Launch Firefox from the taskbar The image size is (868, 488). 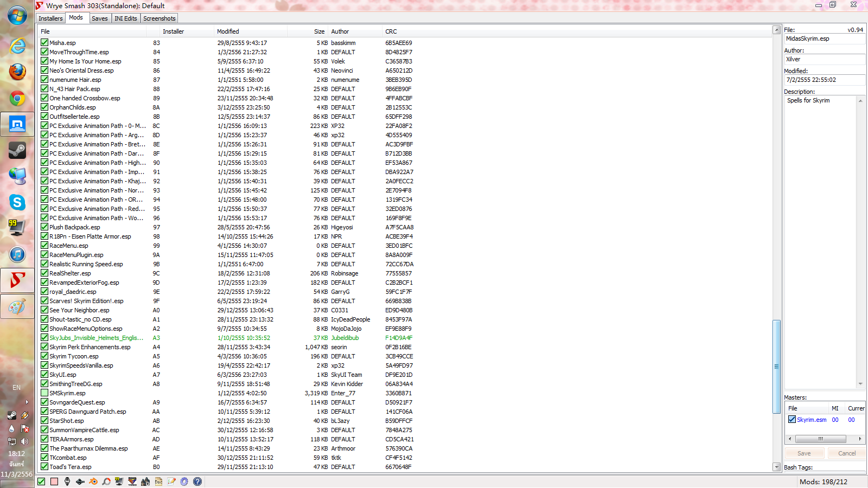click(x=17, y=72)
